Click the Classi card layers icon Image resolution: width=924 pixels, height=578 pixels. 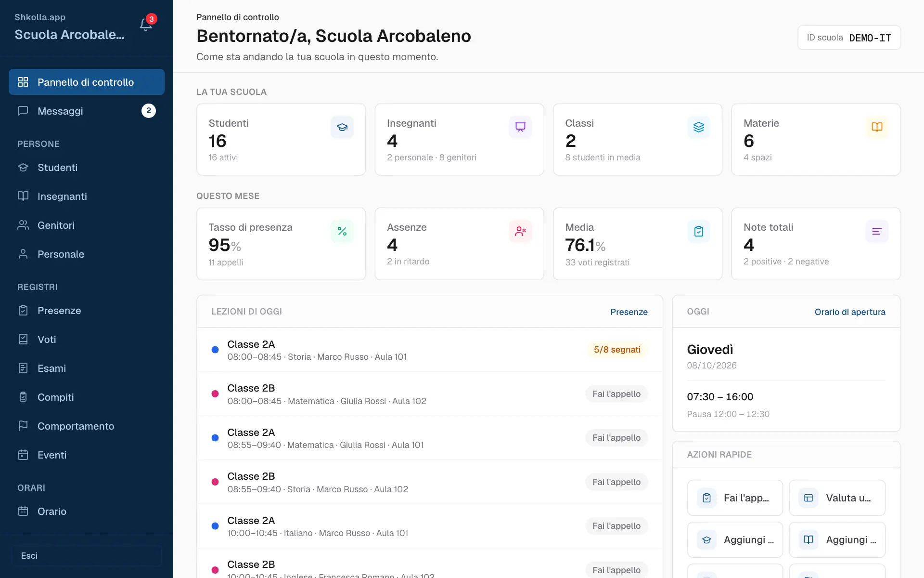(699, 127)
